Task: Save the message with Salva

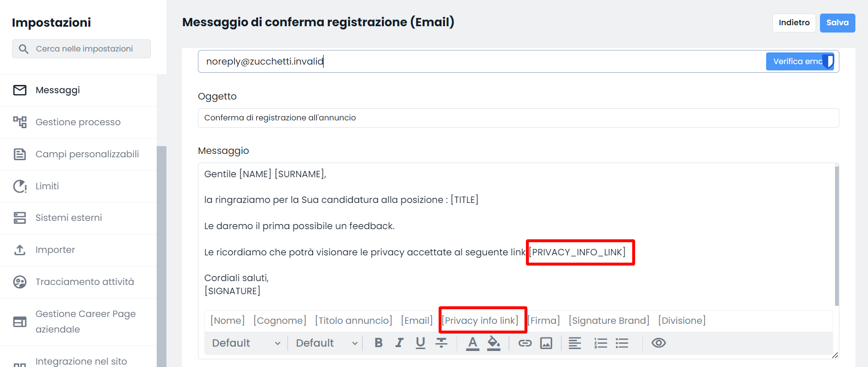Action: [837, 23]
